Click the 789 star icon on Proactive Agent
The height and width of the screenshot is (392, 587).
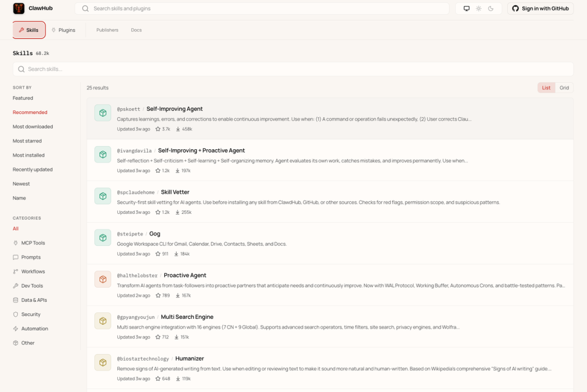(x=158, y=295)
